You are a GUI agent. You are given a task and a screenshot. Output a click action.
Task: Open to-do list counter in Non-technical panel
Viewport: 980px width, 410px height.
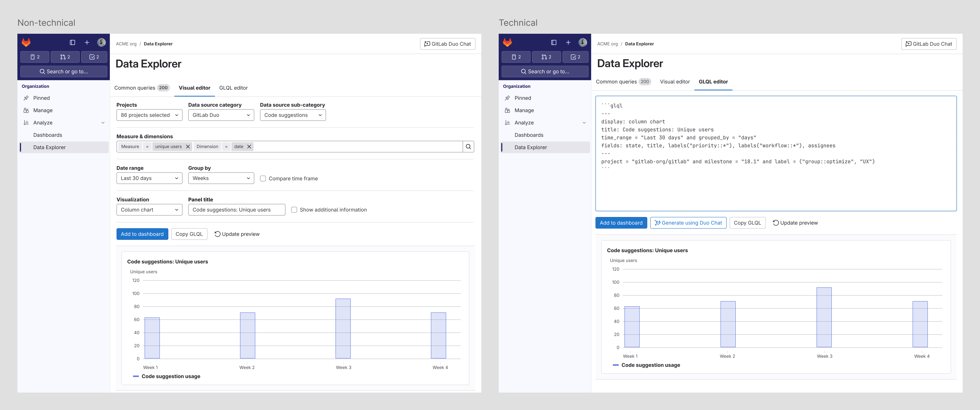pos(94,57)
